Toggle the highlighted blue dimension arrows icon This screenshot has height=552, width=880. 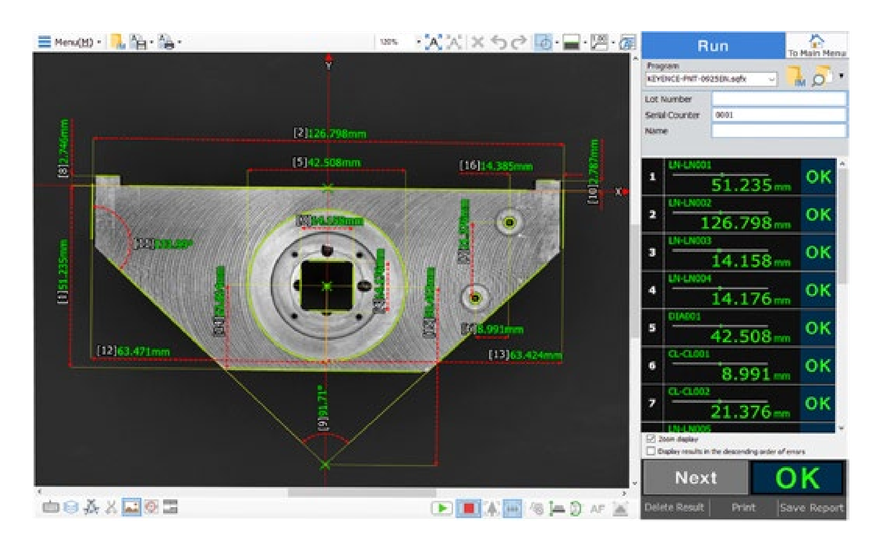(x=512, y=508)
